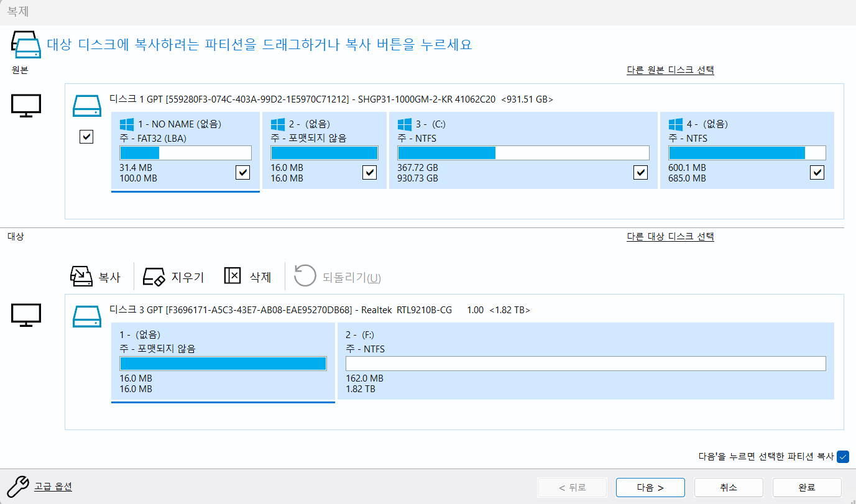Uncheck the Disk 1 whole-disk checkbox
Viewport: 856px width, 504px height.
coord(86,137)
